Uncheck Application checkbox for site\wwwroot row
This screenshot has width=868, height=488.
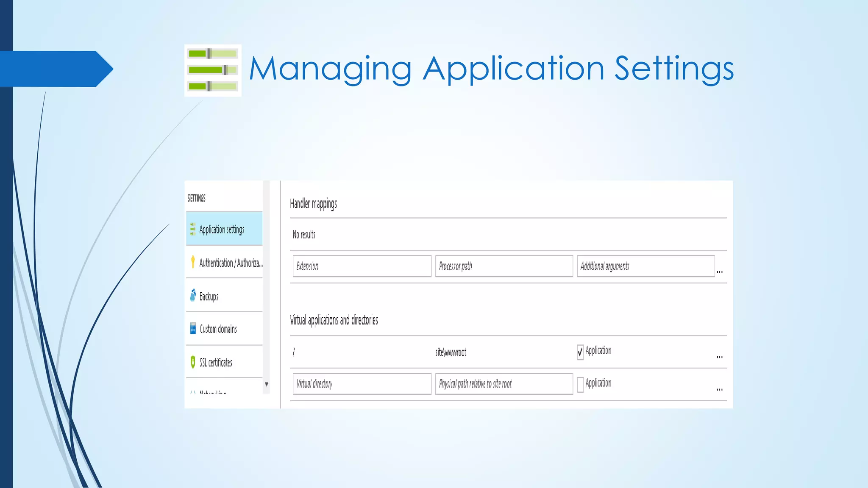(580, 352)
